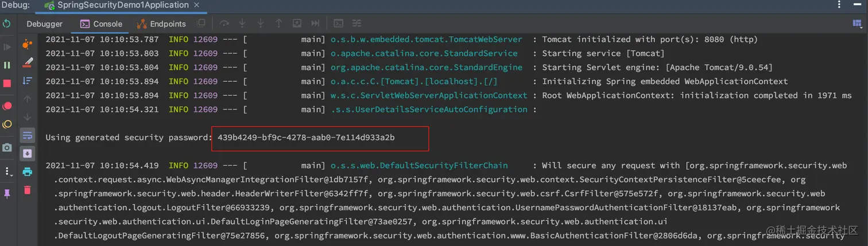Click Drop Frame toolbar icon

point(297,24)
